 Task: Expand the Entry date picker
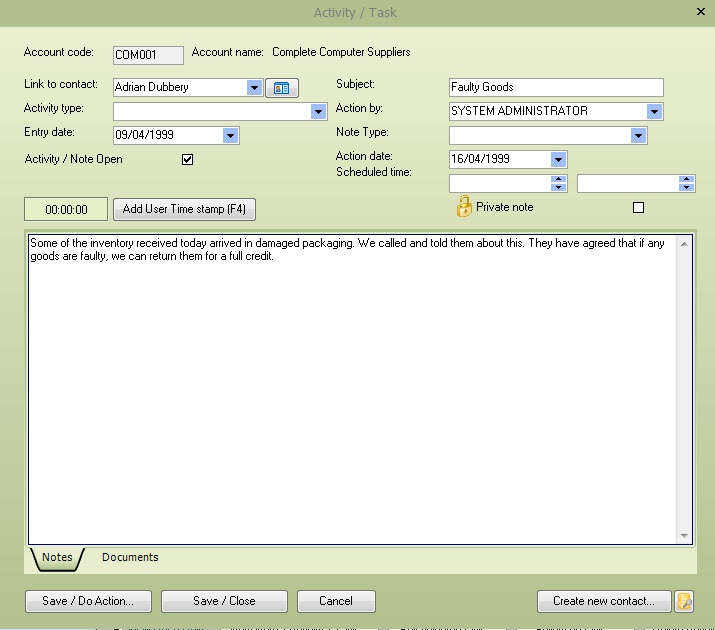tap(230, 136)
